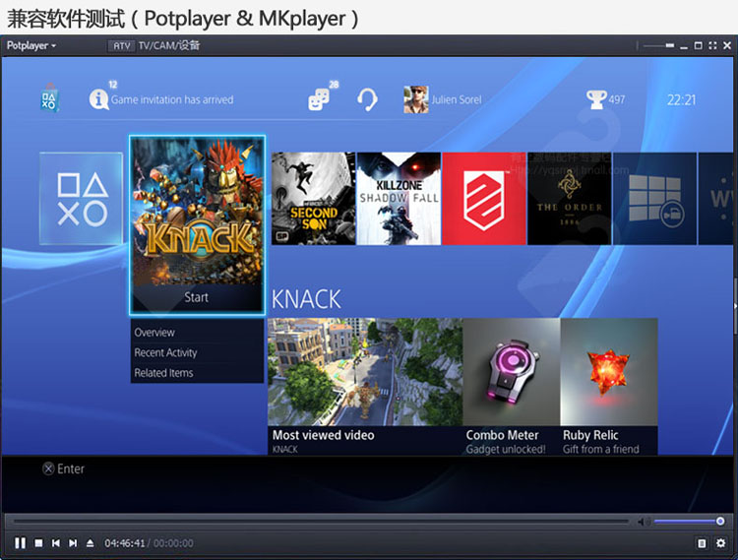Image resolution: width=738 pixels, height=560 pixels.
Task: Expand the side panel handle on right edge
Action: (735, 306)
